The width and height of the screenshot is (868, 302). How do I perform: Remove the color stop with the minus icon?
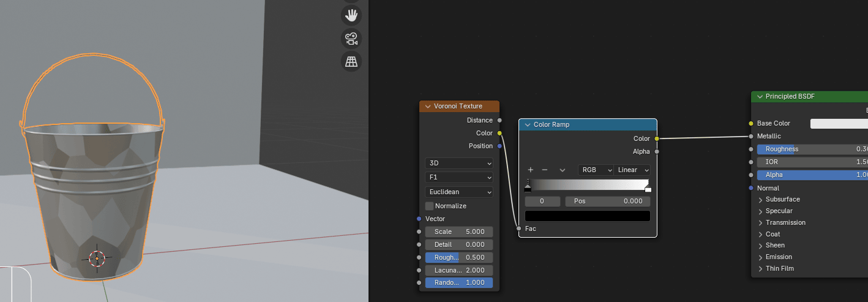[x=545, y=170]
